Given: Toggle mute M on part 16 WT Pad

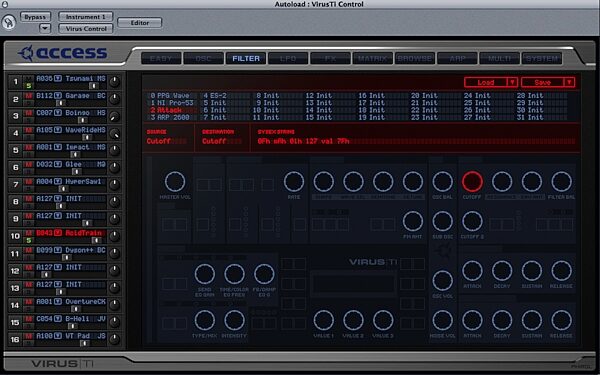Looking at the screenshot, I should click(29, 336).
